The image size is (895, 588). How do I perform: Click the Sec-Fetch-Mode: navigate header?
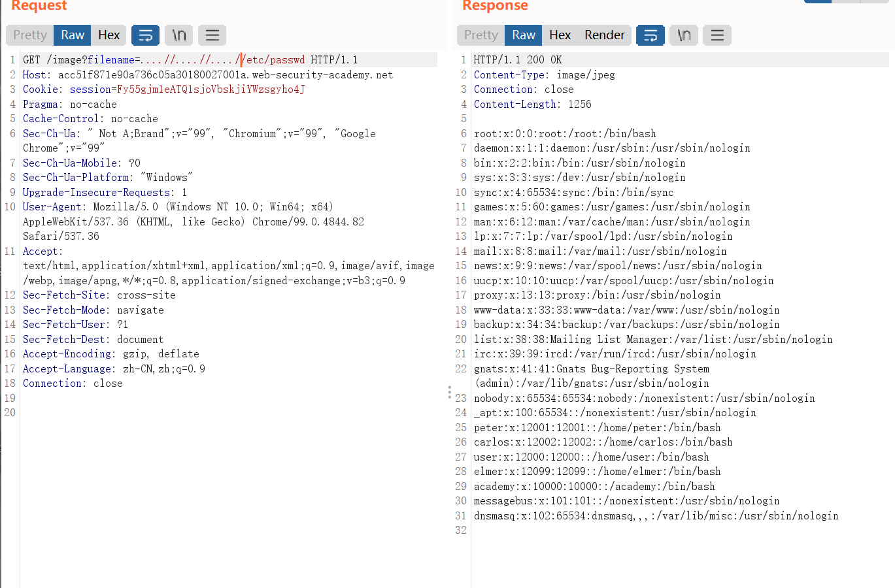[93, 310]
